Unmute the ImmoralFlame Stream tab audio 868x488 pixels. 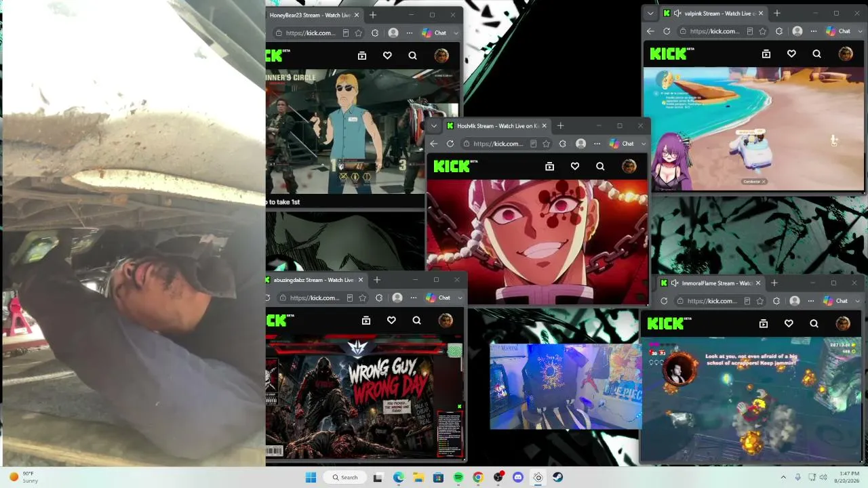pos(675,283)
